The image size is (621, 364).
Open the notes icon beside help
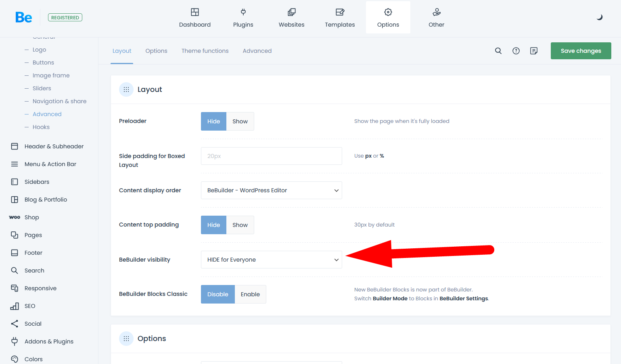(x=534, y=51)
